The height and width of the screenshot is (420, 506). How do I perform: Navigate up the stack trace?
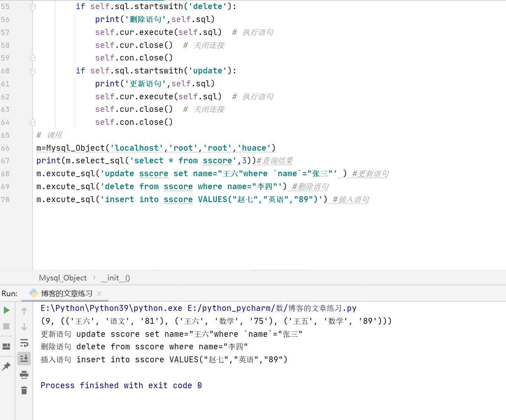pos(24,310)
